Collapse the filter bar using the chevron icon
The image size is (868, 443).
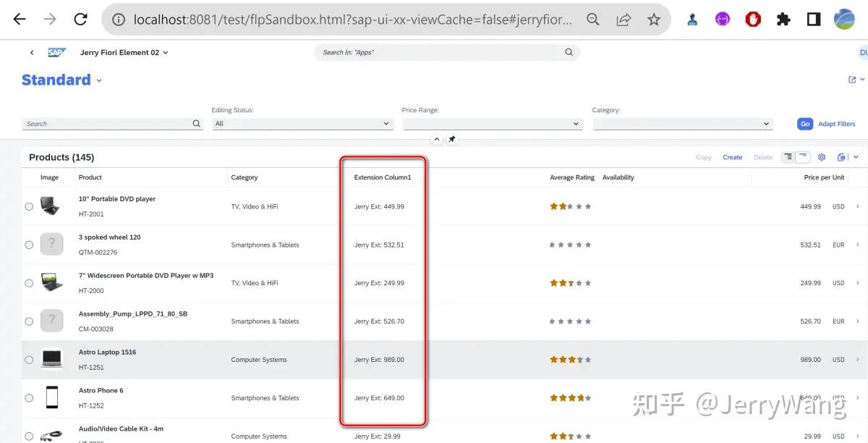[436, 138]
